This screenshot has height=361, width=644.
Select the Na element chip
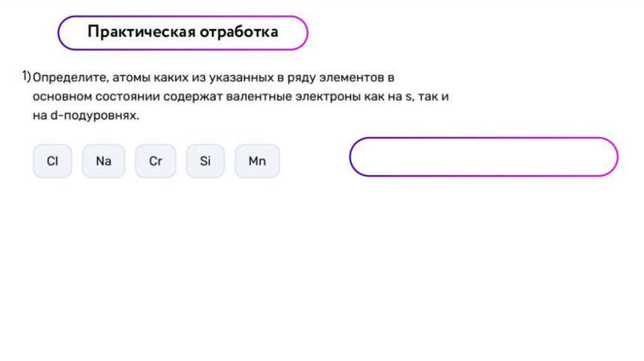click(104, 161)
